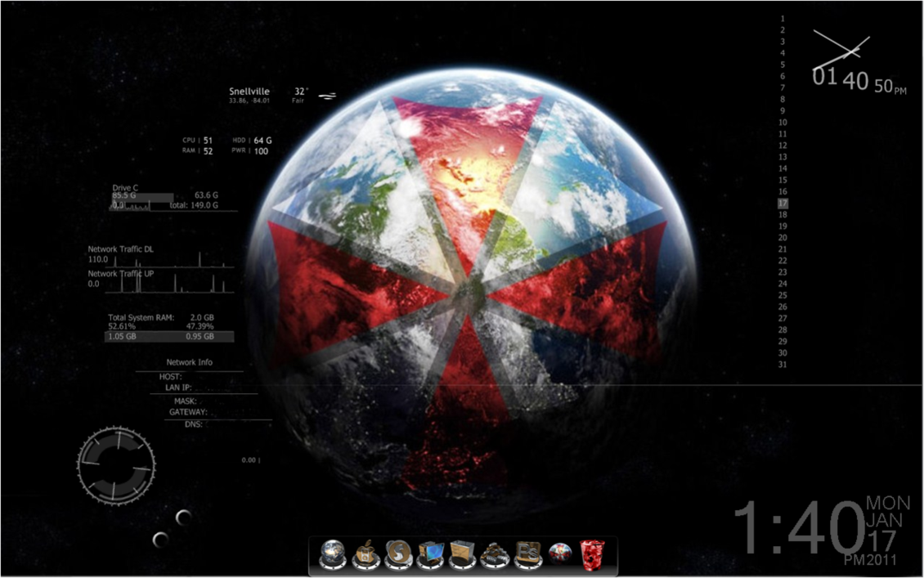Click the analog clock hands
The image size is (924, 578).
(x=841, y=49)
